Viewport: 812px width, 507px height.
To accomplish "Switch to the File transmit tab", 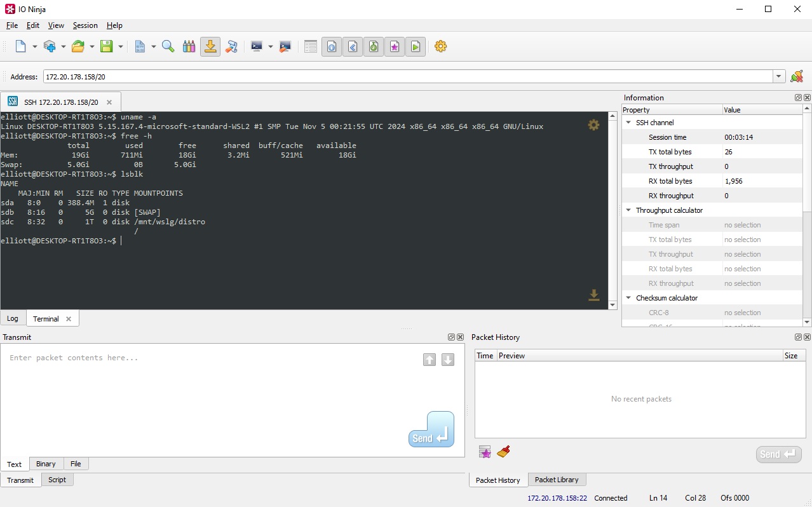I will [x=76, y=464].
